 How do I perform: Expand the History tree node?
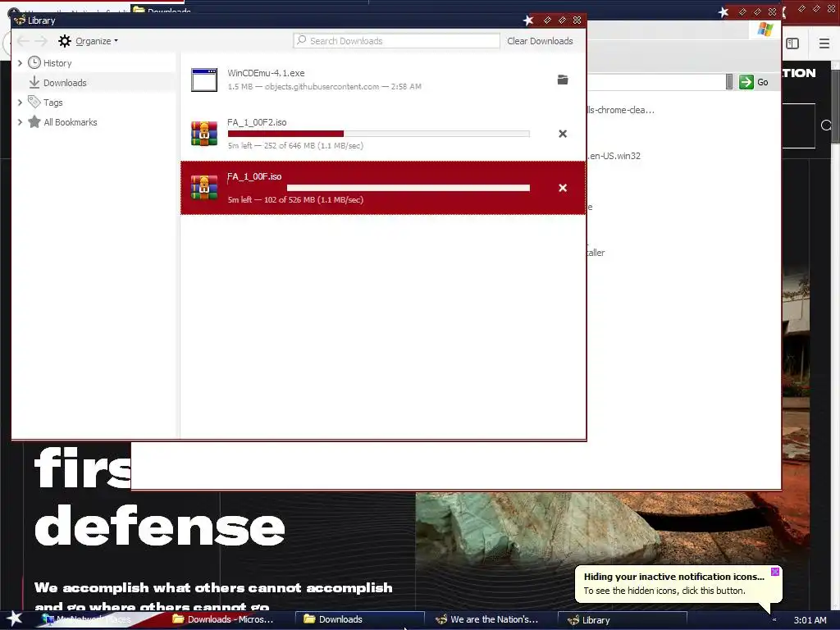click(20, 62)
